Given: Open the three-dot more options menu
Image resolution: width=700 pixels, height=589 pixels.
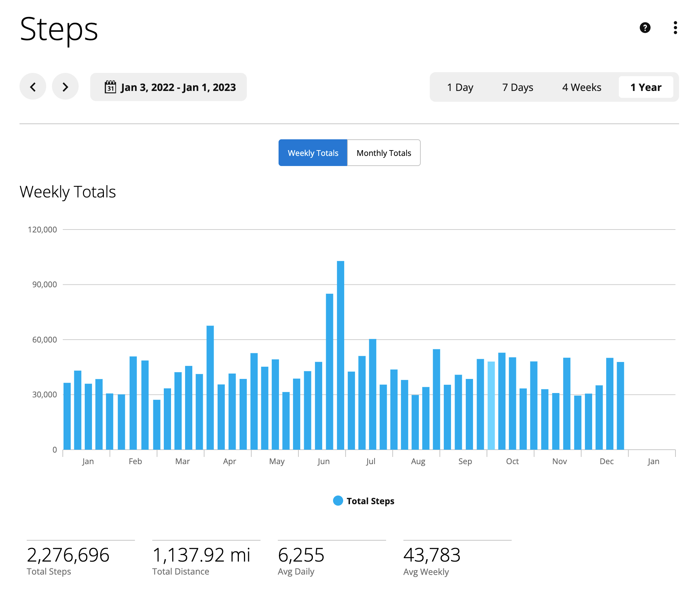Looking at the screenshot, I should click(x=675, y=28).
